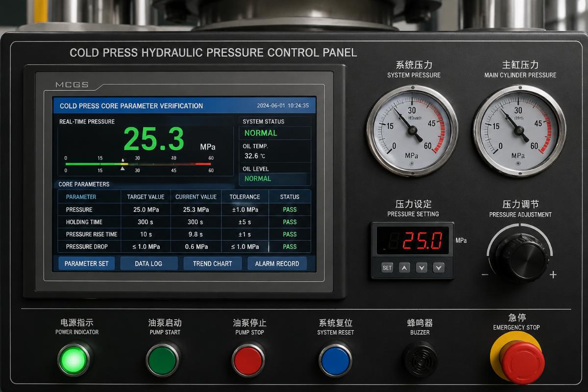Open the DATA LOG screen
This screenshot has width=588, height=392.
coord(148,263)
